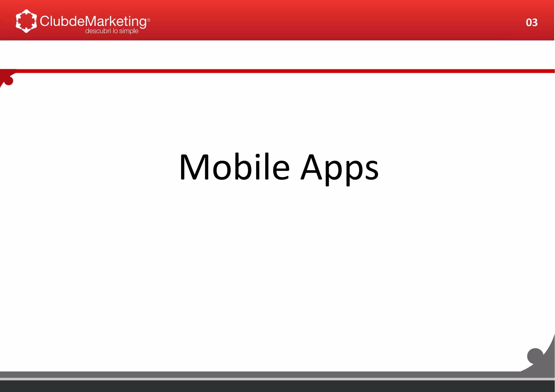Click the ClubdeMarketing hexagon logo icon
The image size is (555, 392).
(x=26, y=21)
